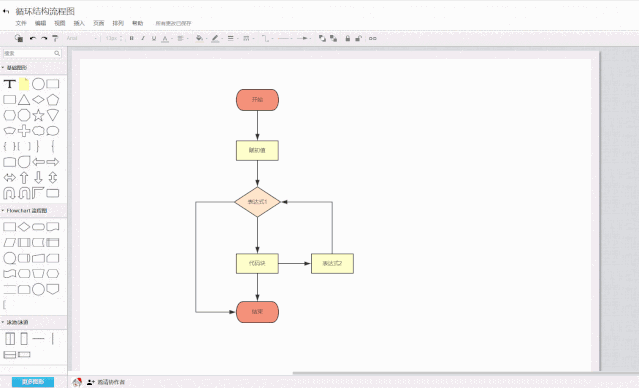
Task: Open the fill color bucket
Action: coord(200,38)
